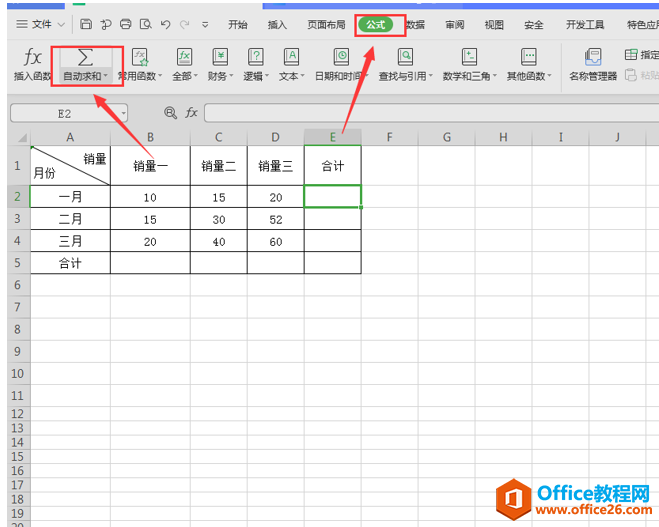Click the cell containing 三月
659x527 pixels.
coord(70,241)
